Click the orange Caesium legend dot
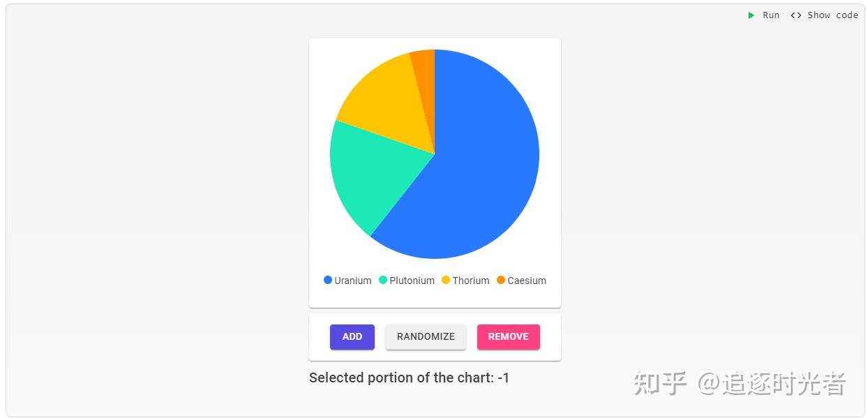 pyautogui.click(x=501, y=280)
